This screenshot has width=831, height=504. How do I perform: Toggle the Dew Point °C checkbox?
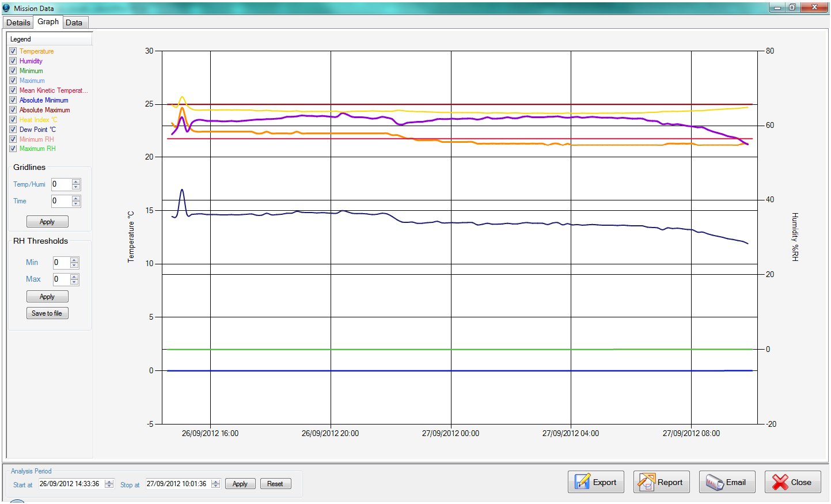(x=13, y=130)
